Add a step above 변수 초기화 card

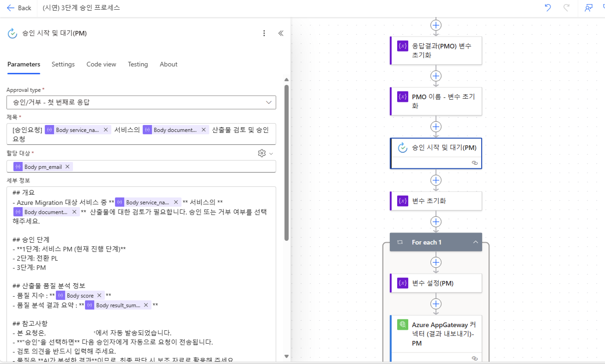click(436, 180)
